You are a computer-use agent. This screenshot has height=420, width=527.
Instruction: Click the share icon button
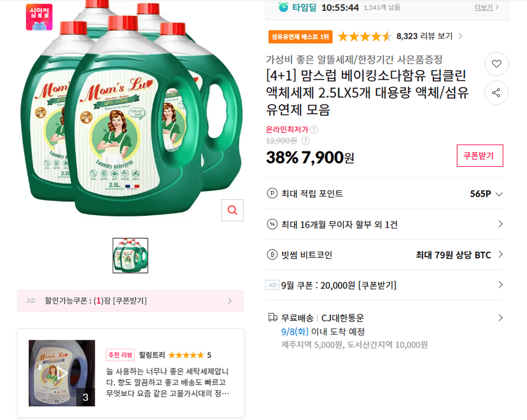click(x=496, y=93)
